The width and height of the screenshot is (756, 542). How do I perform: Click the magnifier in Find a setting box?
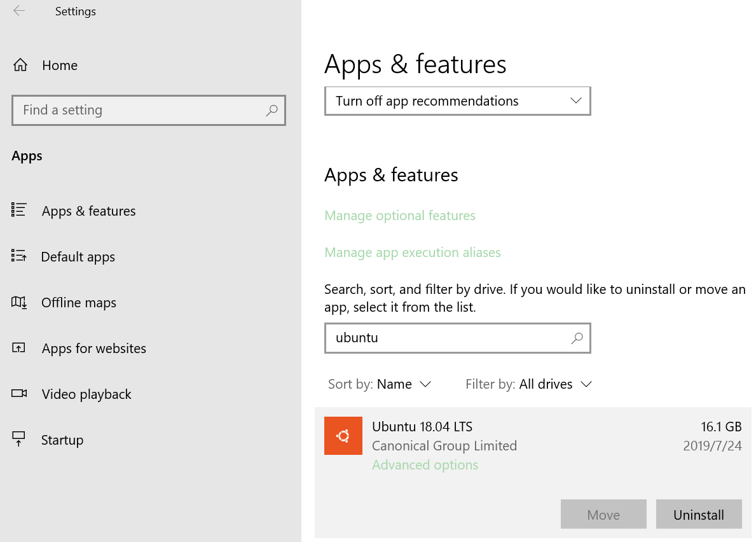tap(271, 110)
